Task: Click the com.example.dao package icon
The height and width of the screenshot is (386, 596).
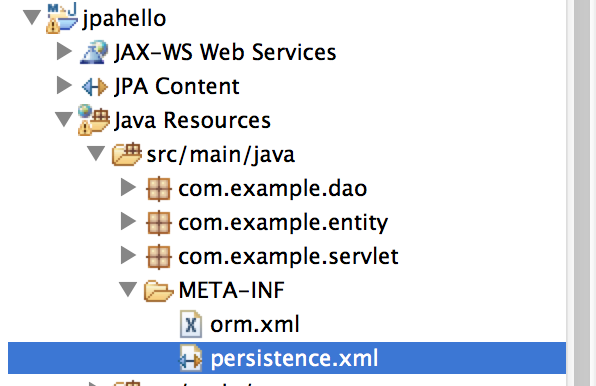Action: tap(159, 188)
